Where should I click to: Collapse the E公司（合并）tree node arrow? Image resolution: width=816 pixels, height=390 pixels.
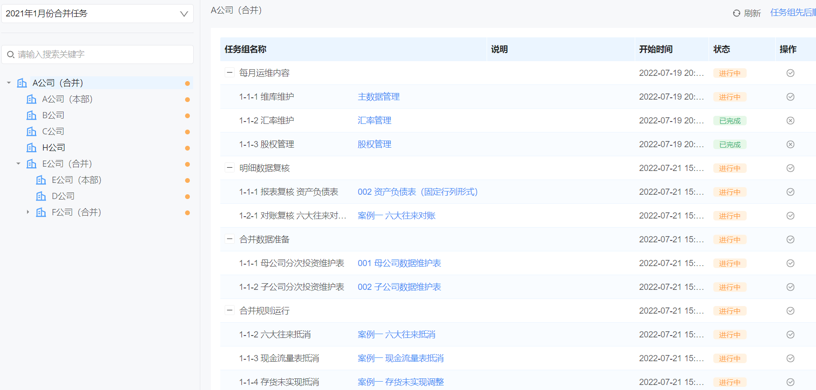[18, 164]
